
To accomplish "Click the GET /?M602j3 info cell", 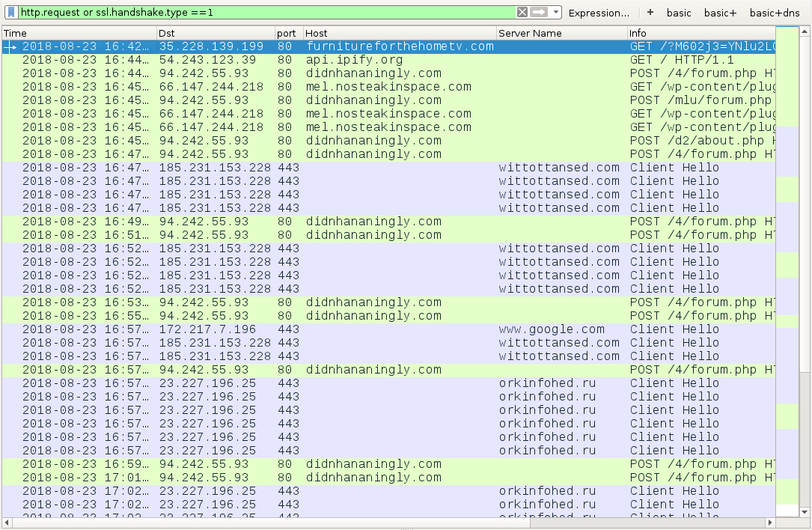I will pos(702,46).
